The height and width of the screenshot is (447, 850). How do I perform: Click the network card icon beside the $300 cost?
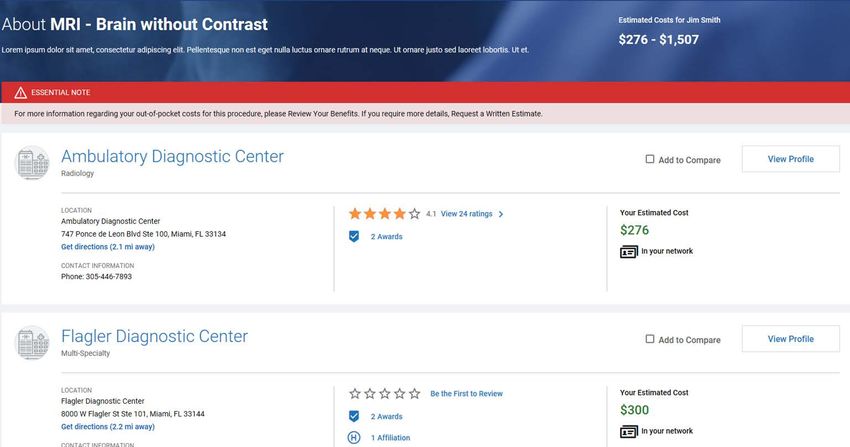629,432
